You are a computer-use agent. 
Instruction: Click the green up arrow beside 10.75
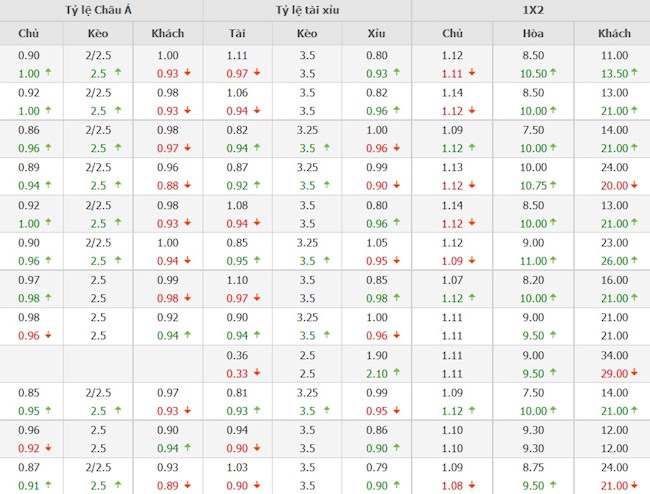coord(560,186)
